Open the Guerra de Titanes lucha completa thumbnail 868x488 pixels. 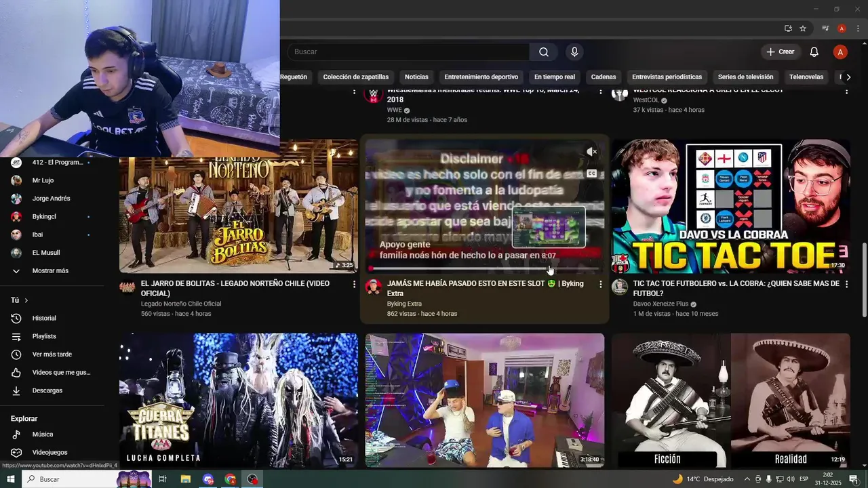click(239, 400)
